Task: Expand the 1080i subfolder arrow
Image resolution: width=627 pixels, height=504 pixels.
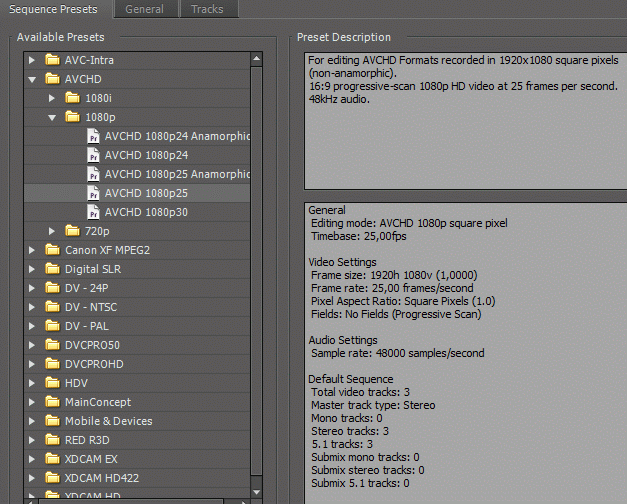Action: point(52,98)
